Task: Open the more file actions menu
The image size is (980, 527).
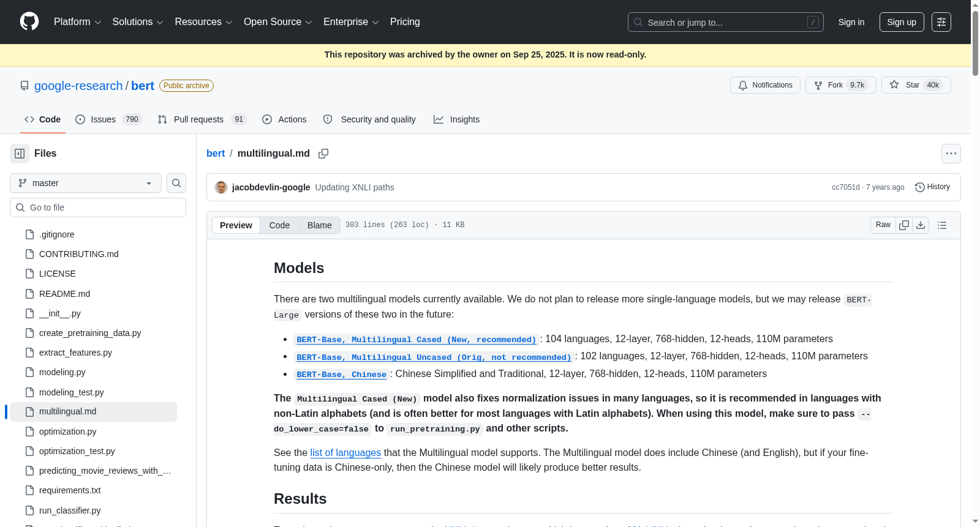Action: click(951, 154)
